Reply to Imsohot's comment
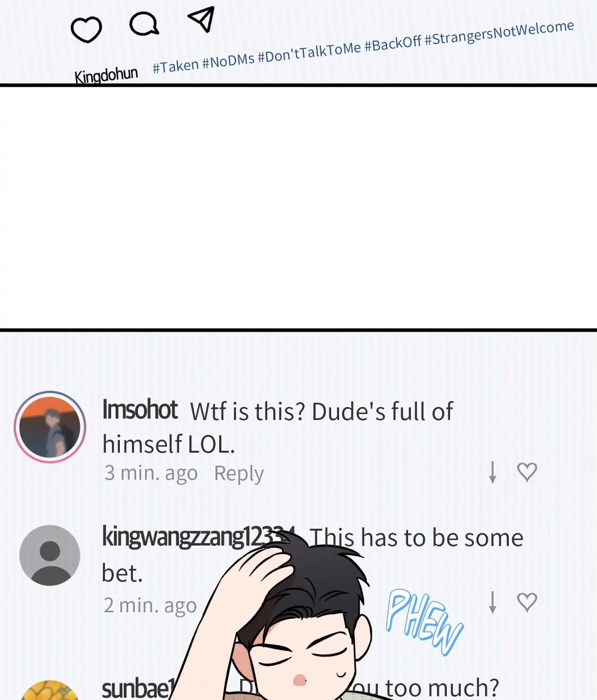Image resolution: width=597 pixels, height=700 pixels. (x=239, y=473)
